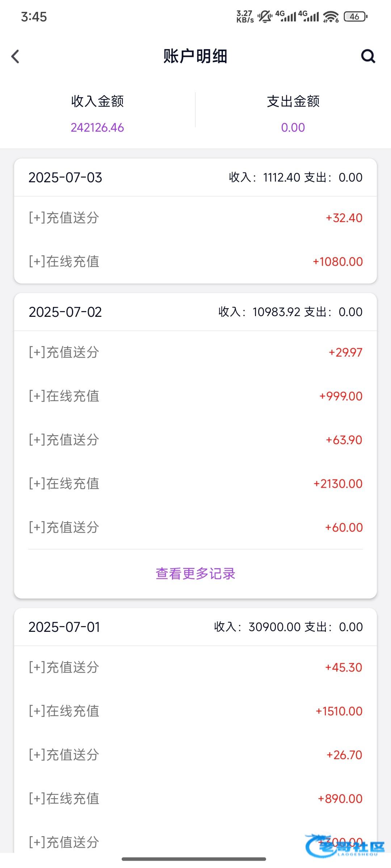Open the 2025-07-01 date header

click(64, 627)
